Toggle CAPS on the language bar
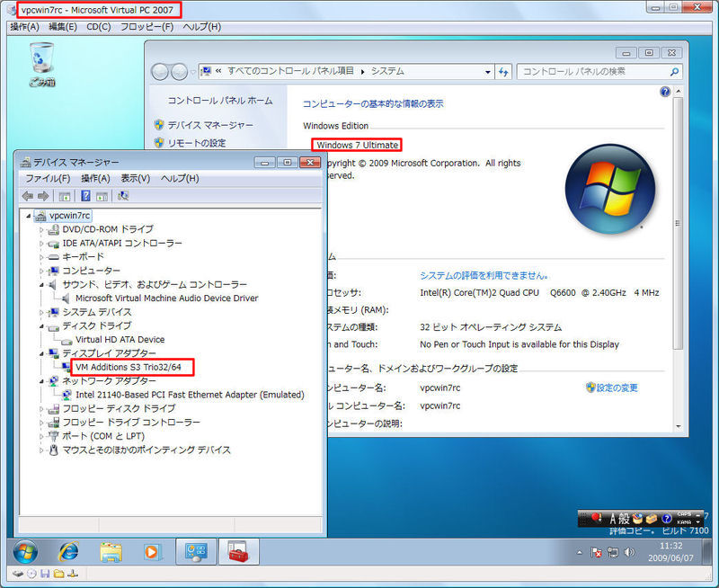 click(x=684, y=514)
